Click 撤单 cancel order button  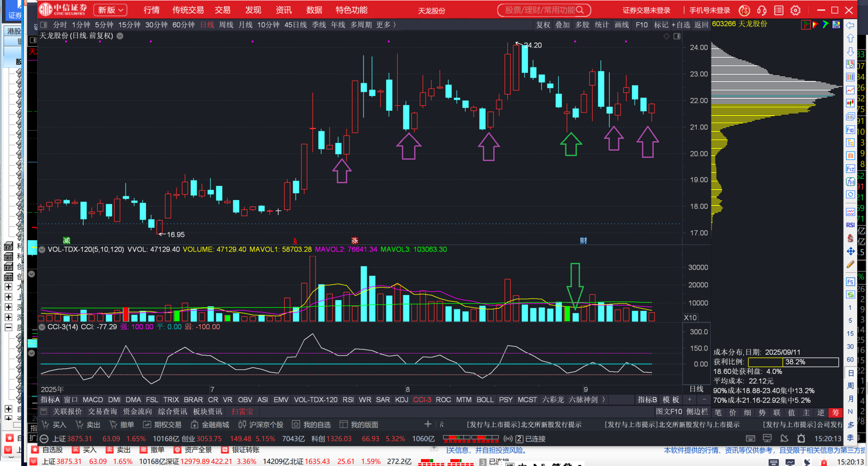(122, 425)
